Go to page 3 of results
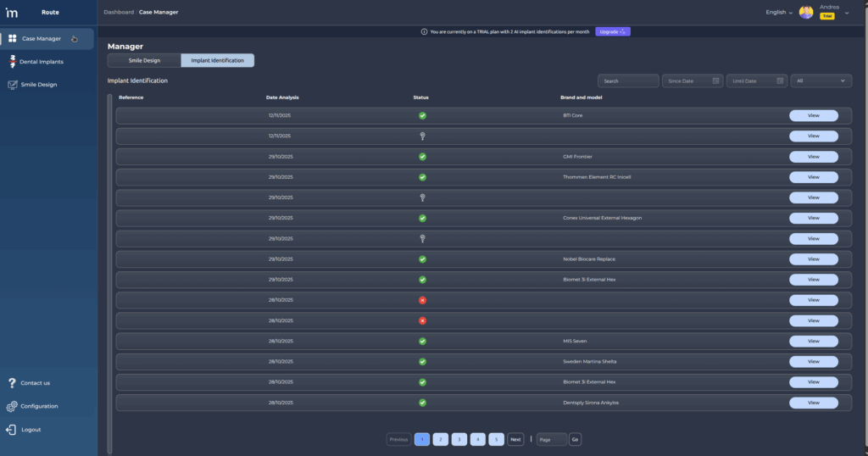 [x=459, y=439]
